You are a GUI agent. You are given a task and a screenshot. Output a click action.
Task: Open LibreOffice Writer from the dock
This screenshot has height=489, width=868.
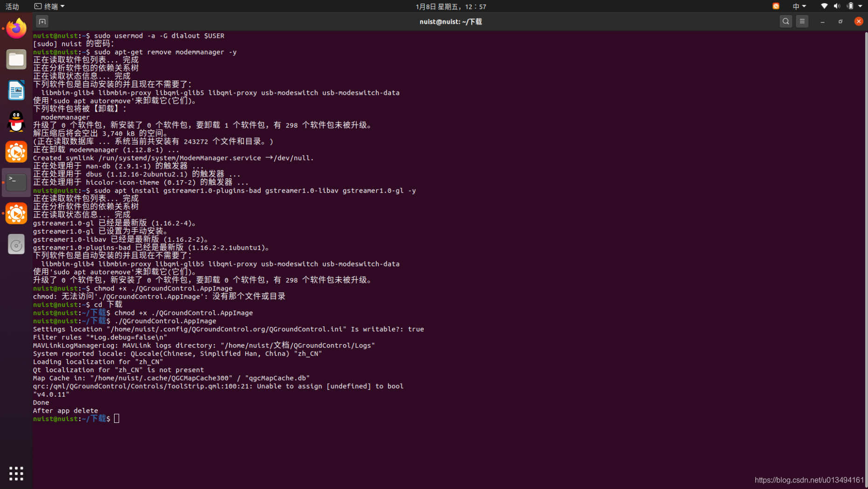[x=16, y=90]
